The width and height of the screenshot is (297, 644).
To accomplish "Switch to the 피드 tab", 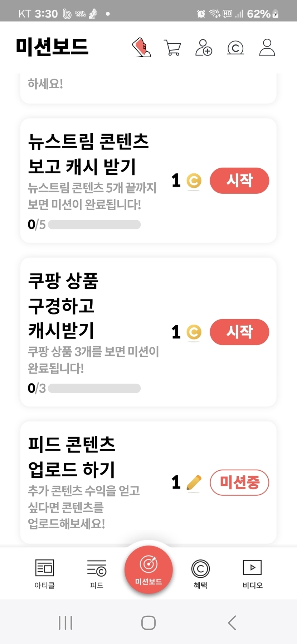I will click(97, 574).
